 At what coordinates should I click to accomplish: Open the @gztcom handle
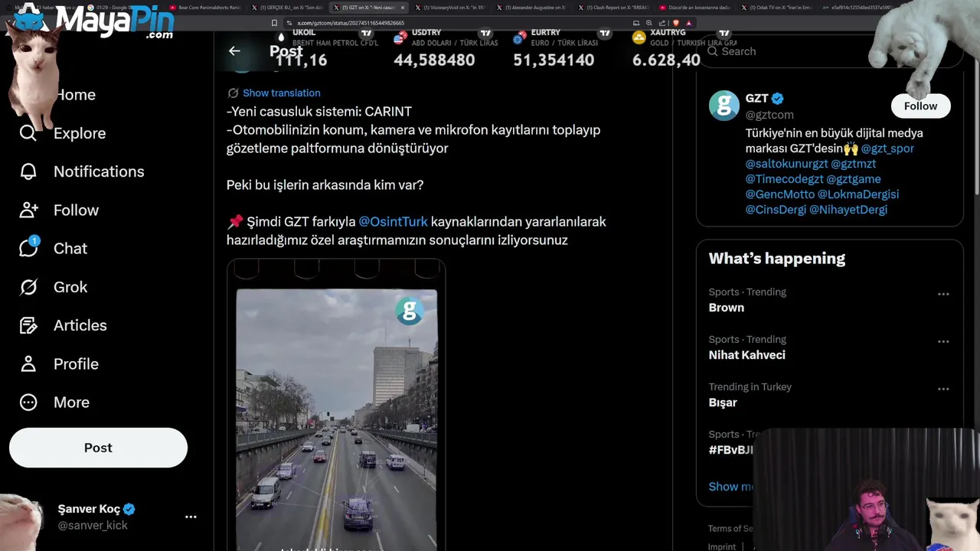pos(769,115)
